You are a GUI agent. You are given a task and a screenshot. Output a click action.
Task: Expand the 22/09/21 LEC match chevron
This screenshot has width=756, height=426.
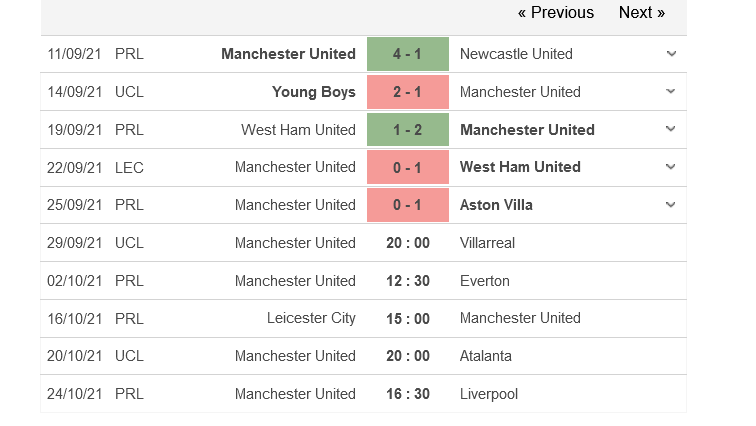point(671,167)
